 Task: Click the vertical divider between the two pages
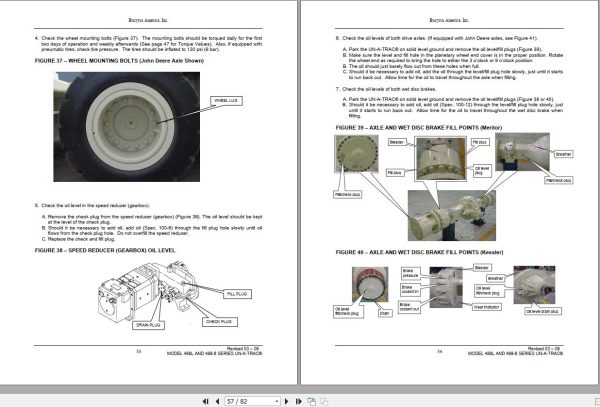click(x=299, y=192)
